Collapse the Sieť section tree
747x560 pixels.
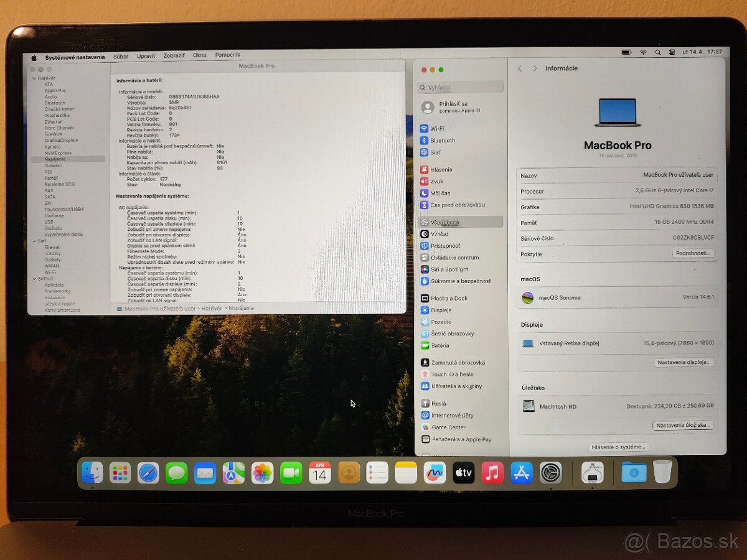pyautogui.click(x=36, y=241)
